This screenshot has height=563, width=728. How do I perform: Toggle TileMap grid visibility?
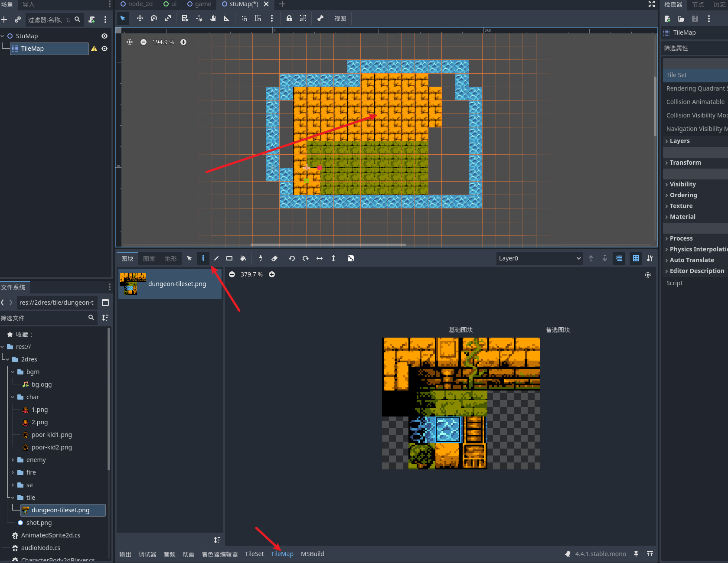(x=636, y=258)
